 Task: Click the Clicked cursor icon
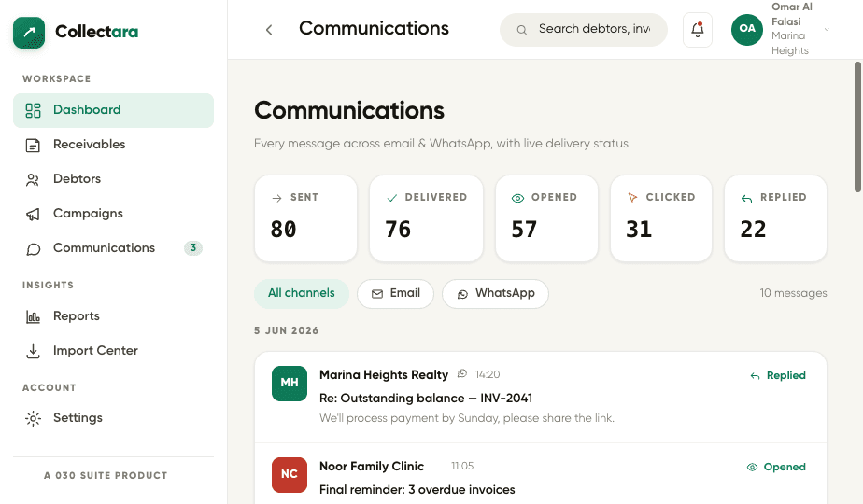(632, 198)
